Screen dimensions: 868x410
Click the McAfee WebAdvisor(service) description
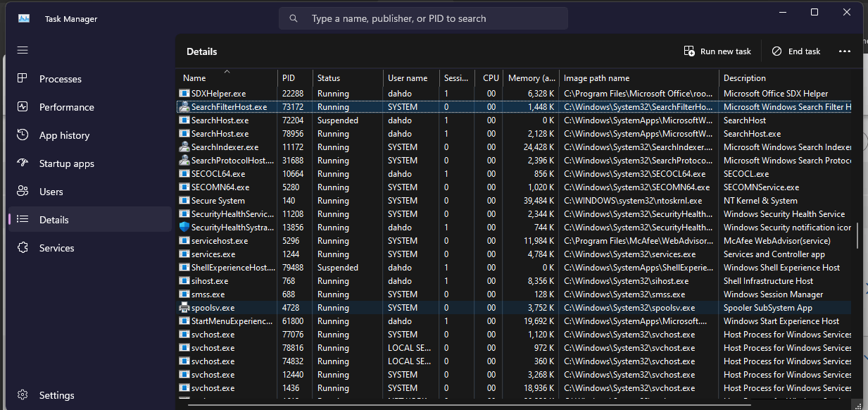(777, 241)
